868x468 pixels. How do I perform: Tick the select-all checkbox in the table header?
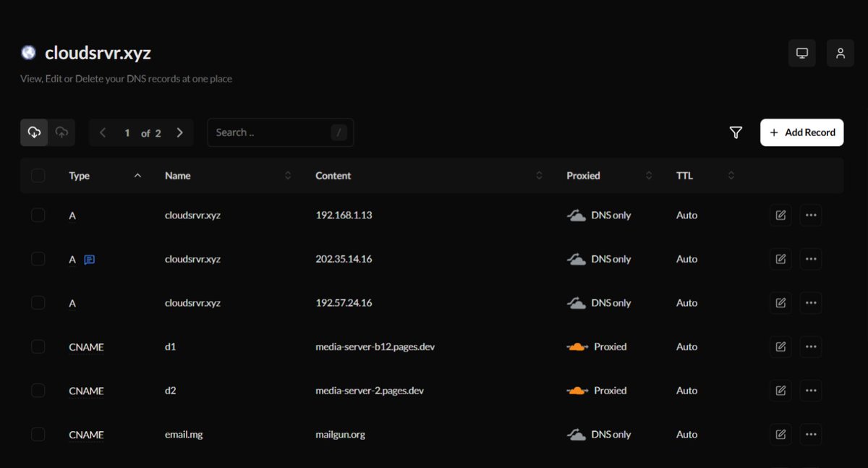point(38,175)
